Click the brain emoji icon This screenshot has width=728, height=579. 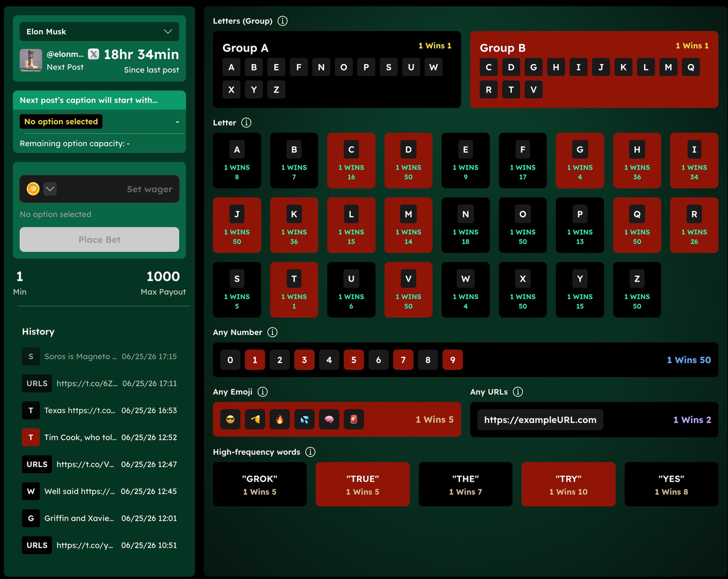[x=329, y=419]
